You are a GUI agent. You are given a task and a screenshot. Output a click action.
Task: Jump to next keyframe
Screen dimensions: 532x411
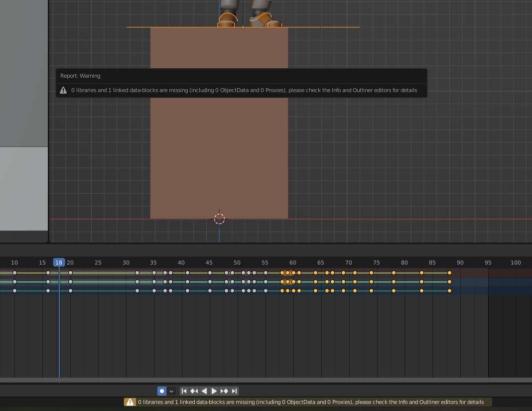tap(224, 391)
